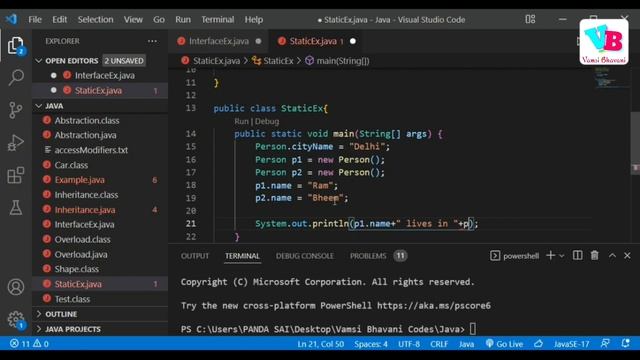
Task: Open the Run and Debug view
Action: point(16,143)
